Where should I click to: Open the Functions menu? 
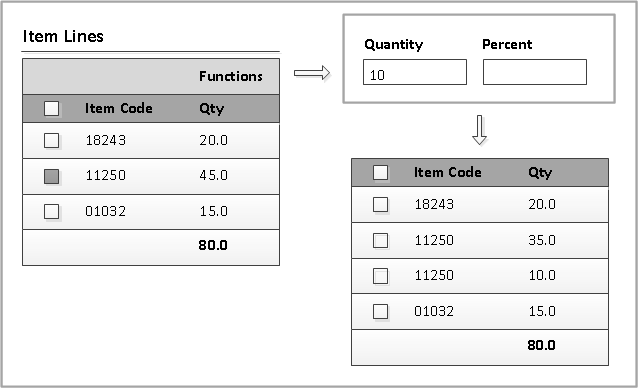231,76
